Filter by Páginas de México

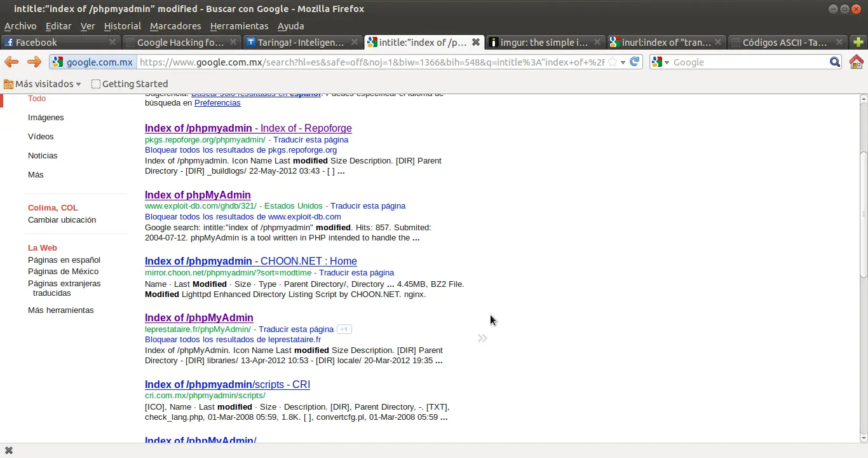[63, 272]
